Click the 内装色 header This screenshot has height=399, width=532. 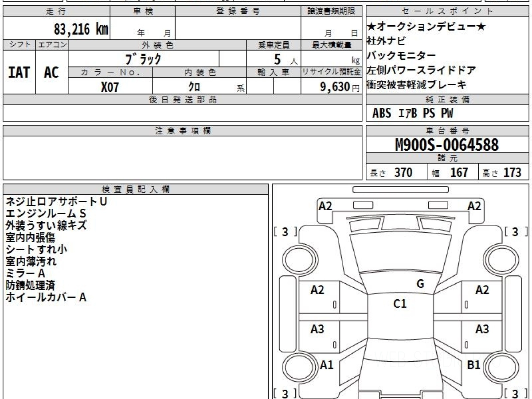pos(199,72)
